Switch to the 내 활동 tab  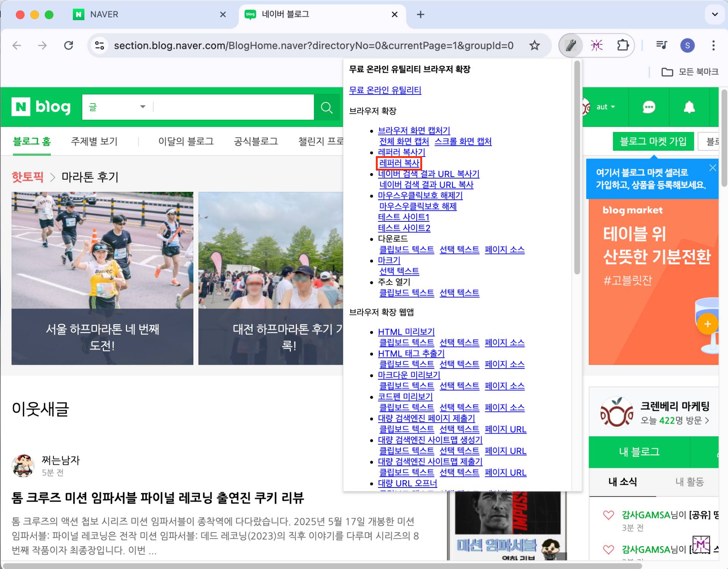(689, 481)
